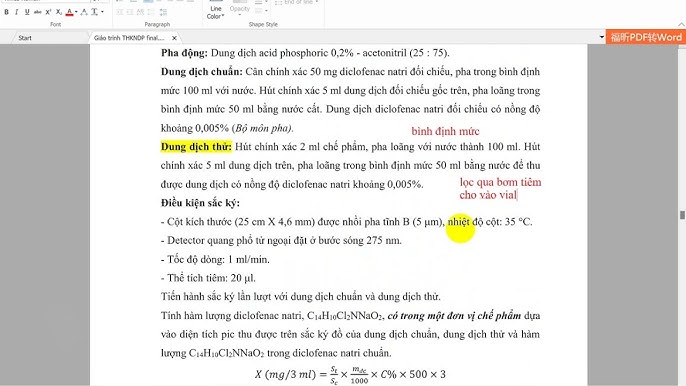Click the 'Dung dịch chuẩn:' heading
Screen dimensions: 686x386
(201, 72)
